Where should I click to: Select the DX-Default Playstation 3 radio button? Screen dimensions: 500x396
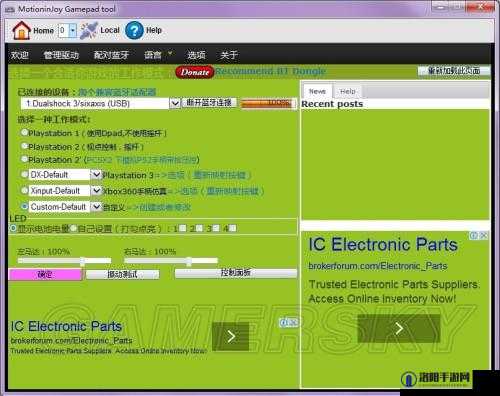tap(24, 174)
